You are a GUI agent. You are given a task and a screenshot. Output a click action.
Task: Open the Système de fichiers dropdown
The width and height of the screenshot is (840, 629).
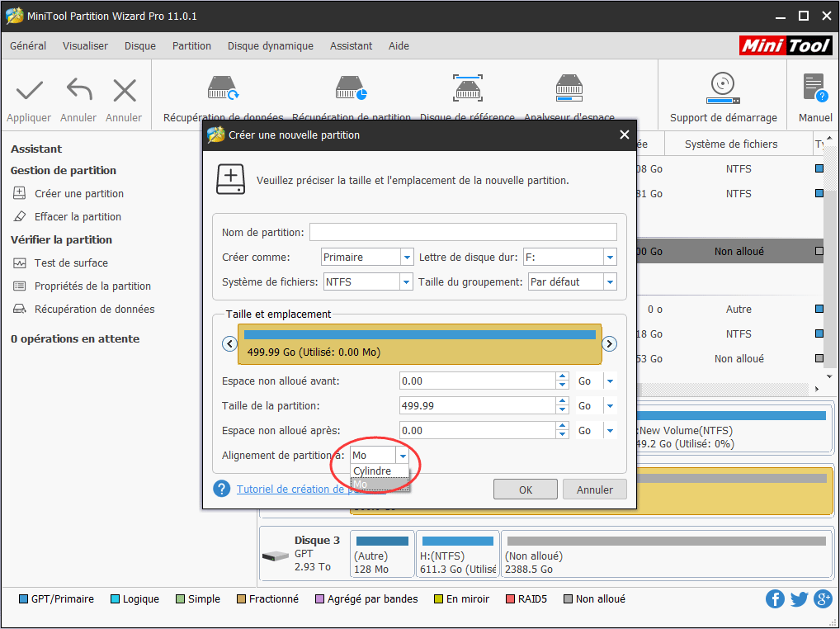pos(407,281)
